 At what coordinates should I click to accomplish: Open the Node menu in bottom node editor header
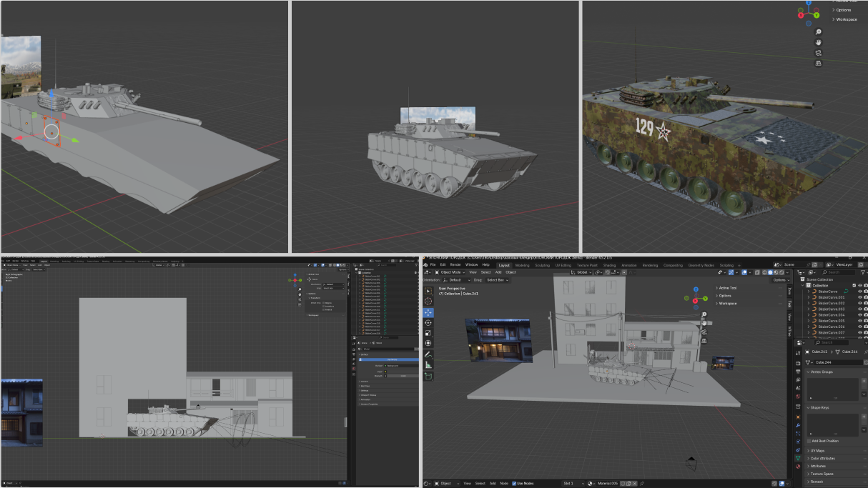click(504, 483)
